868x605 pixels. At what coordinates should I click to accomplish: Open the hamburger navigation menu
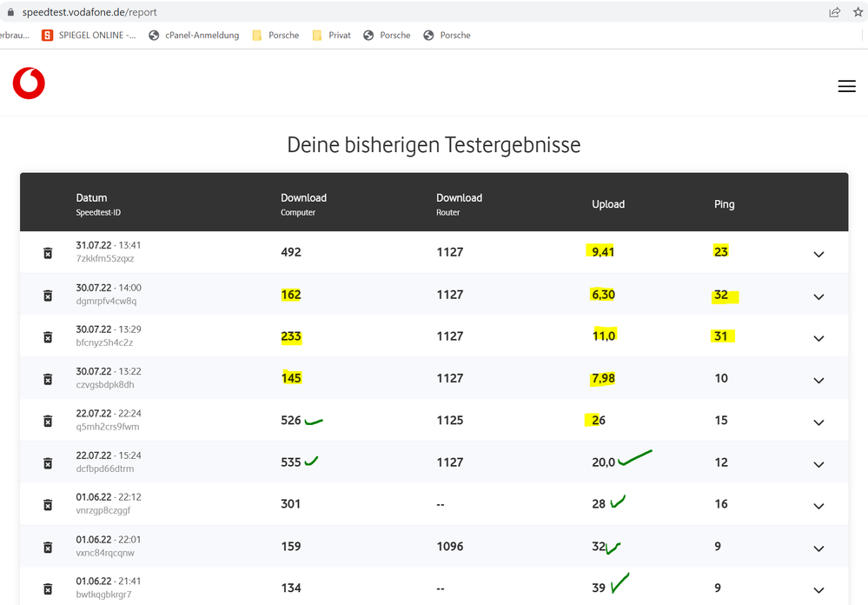[847, 86]
